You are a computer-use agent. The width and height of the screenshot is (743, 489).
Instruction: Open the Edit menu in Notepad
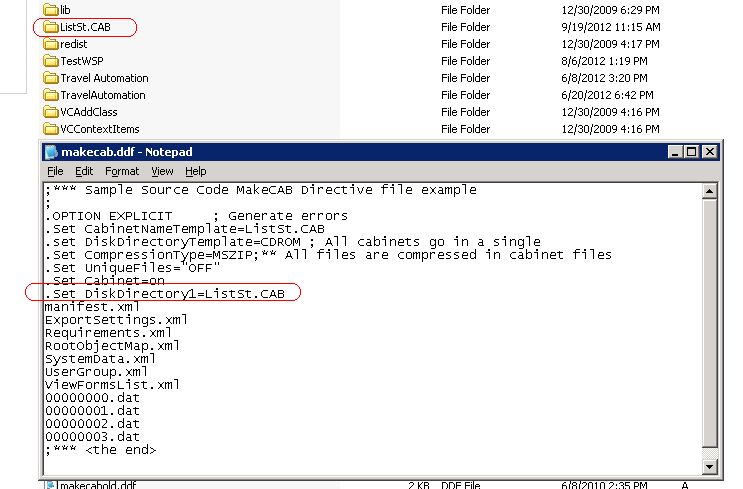pos(84,172)
